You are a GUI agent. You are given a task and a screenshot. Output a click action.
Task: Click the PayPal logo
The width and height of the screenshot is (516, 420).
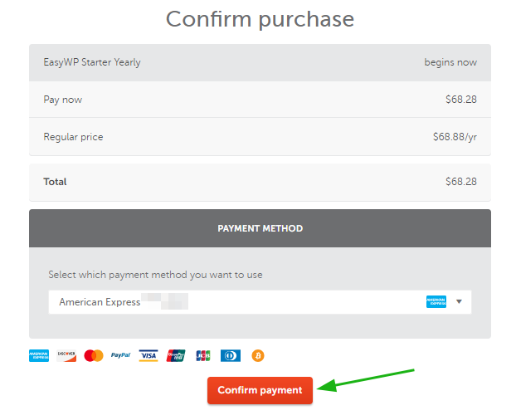(x=121, y=355)
